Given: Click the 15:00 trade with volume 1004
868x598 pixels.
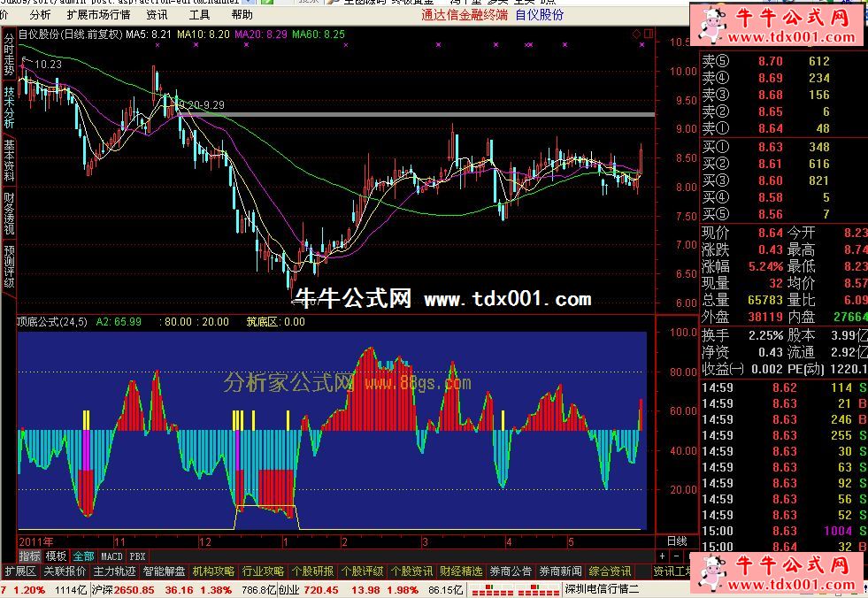Looking at the screenshot, I should tap(783, 531).
